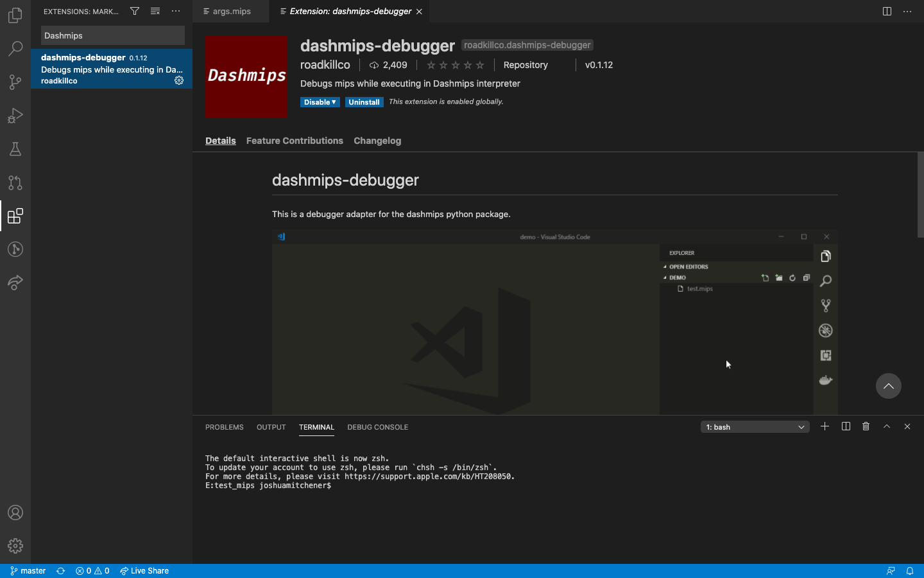Split the editor to the right
924x578 pixels.
pos(887,11)
